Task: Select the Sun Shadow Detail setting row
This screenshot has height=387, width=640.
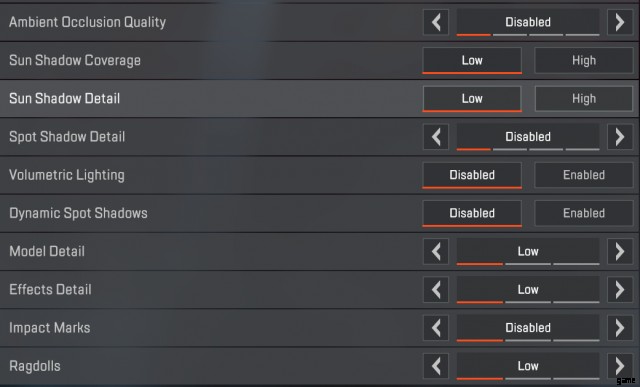Action: point(320,98)
